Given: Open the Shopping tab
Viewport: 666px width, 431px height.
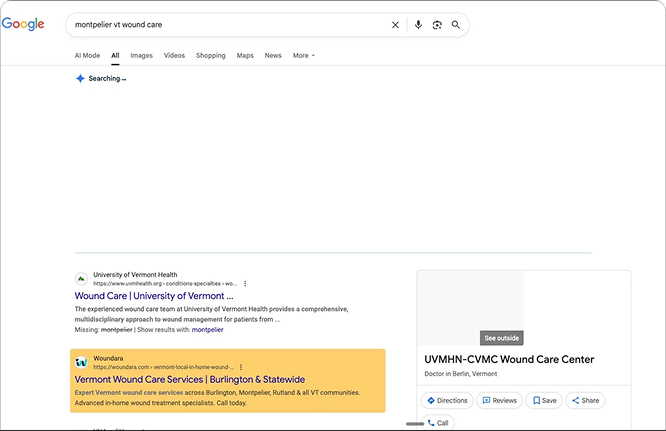Looking at the screenshot, I should 211,55.
